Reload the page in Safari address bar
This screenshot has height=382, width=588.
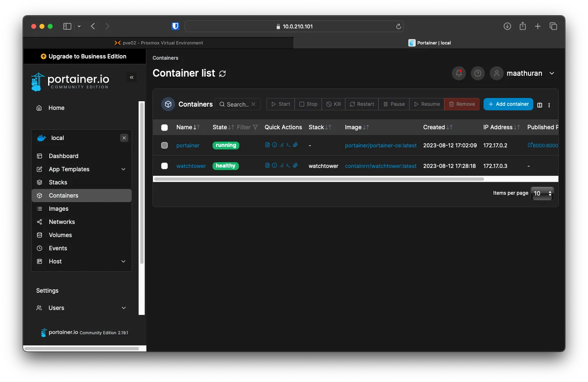coord(398,26)
